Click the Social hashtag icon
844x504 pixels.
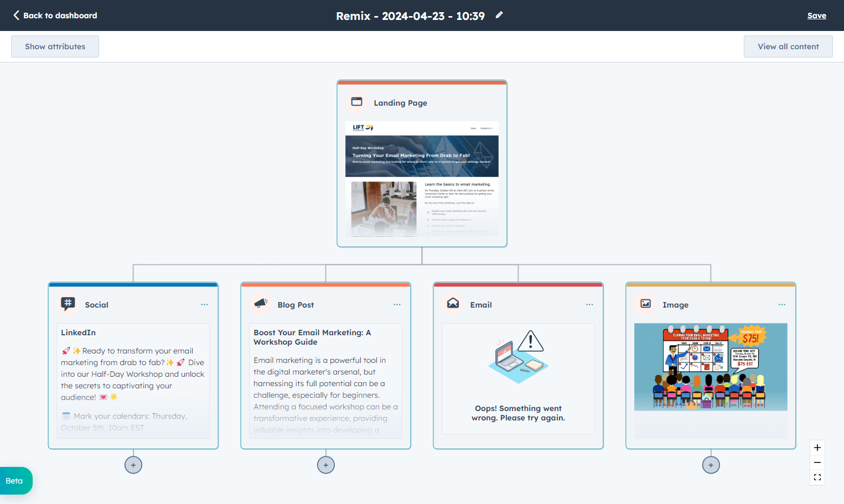(x=68, y=304)
